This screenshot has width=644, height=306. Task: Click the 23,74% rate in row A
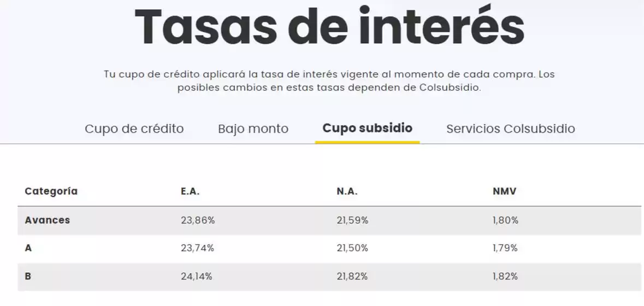click(x=197, y=248)
